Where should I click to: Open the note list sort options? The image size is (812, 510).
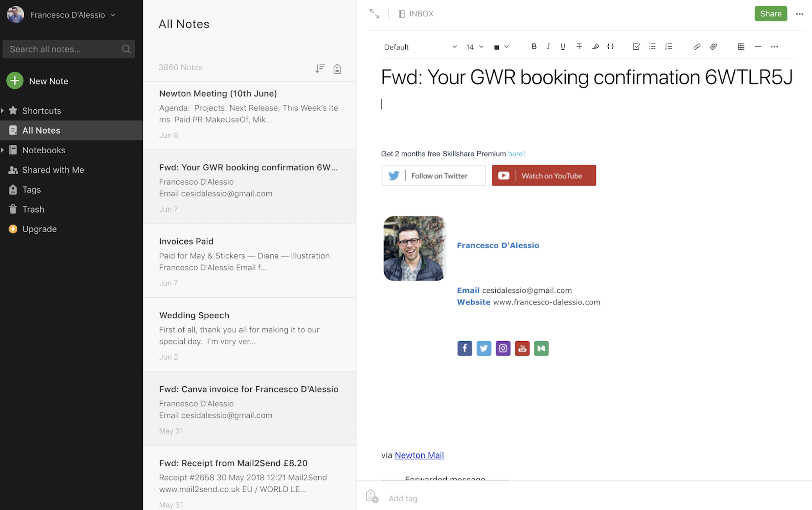pyautogui.click(x=320, y=68)
